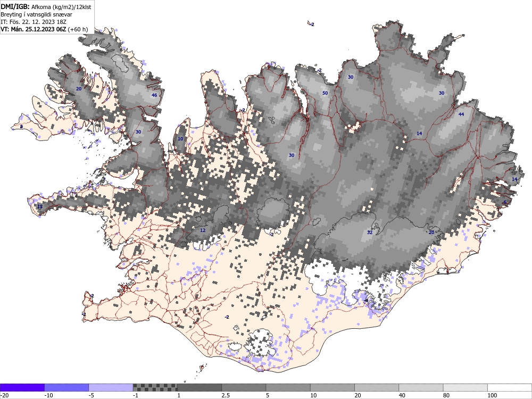
Task: Click the 10 to 20 legend swatch
Action: pyautogui.click(x=332, y=387)
